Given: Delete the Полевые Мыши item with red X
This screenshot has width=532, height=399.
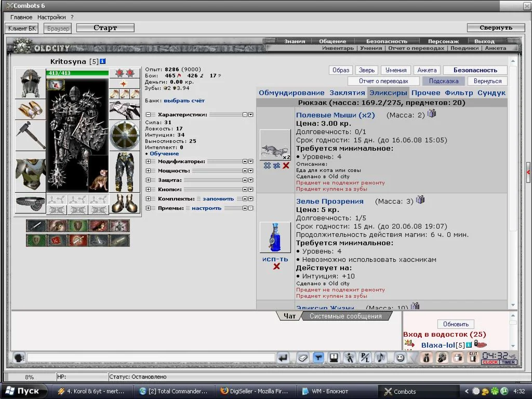Looking at the screenshot, I should click(x=286, y=165).
